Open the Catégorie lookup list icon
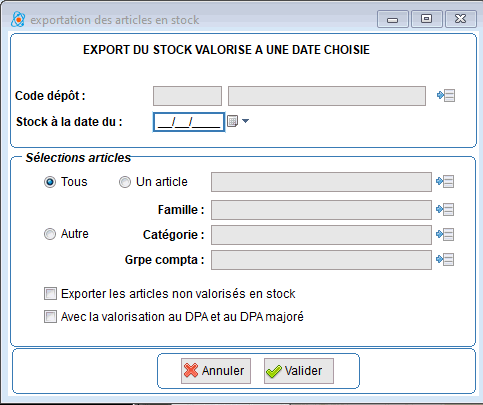 coord(445,235)
